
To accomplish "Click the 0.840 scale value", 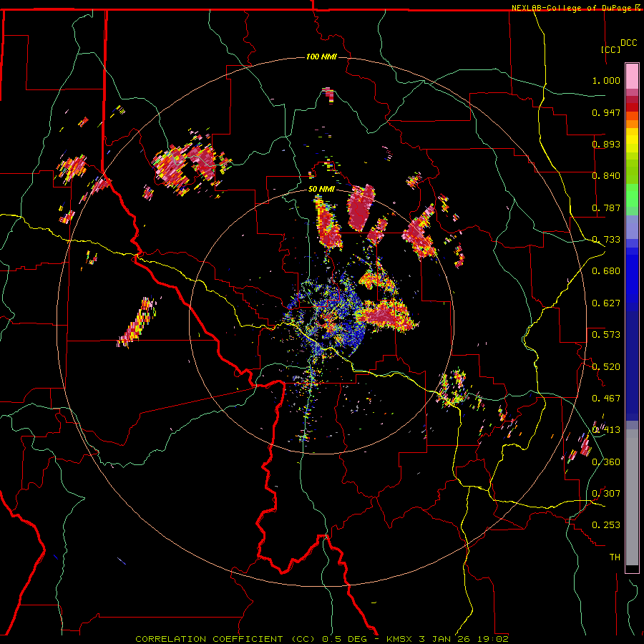I will coord(606,176).
